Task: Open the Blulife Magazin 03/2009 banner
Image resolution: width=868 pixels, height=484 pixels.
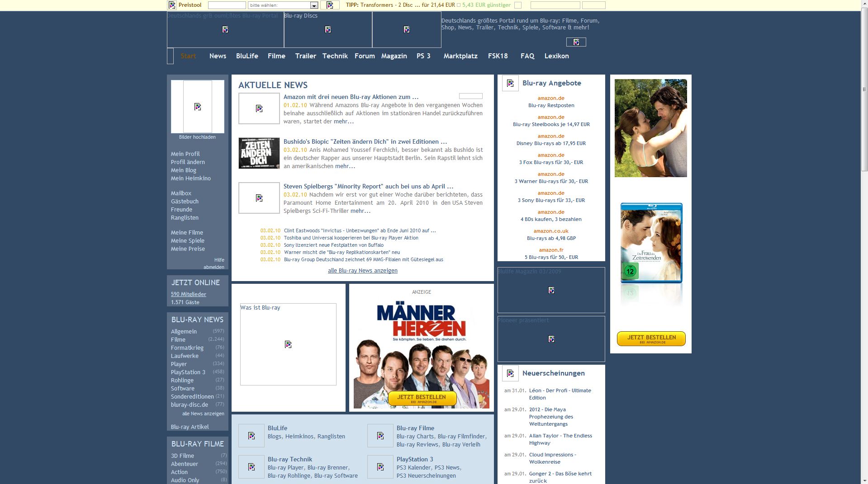Action: coord(551,290)
